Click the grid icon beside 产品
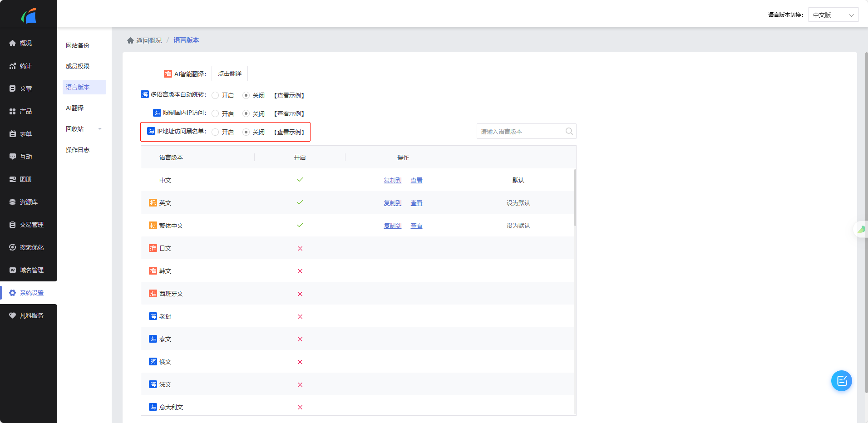This screenshot has height=423, width=868. tap(13, 111)
